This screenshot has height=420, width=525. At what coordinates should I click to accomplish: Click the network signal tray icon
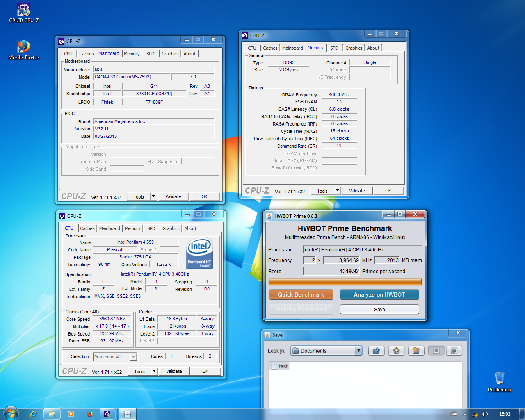(x=475, y=414)
